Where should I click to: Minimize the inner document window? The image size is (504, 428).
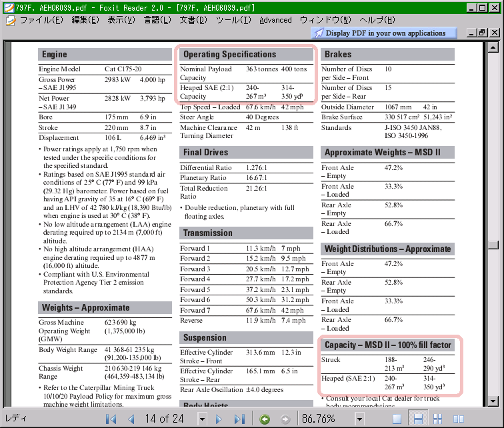(471, 33)
